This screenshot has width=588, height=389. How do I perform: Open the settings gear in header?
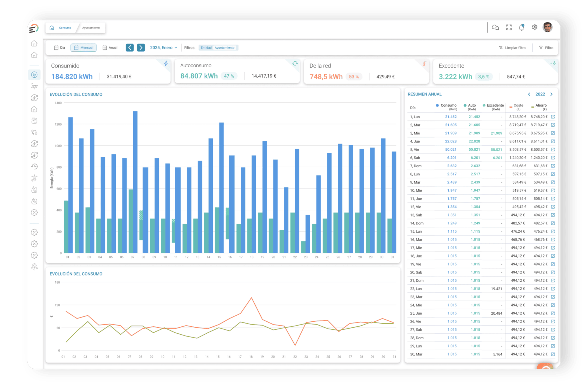534,27
